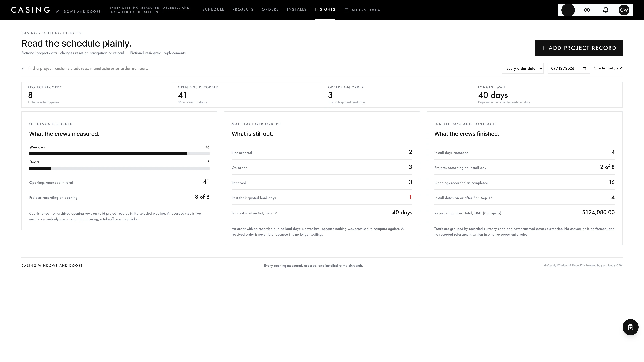Open the Installs tab

pyautogui.click(x=297, y=10)
